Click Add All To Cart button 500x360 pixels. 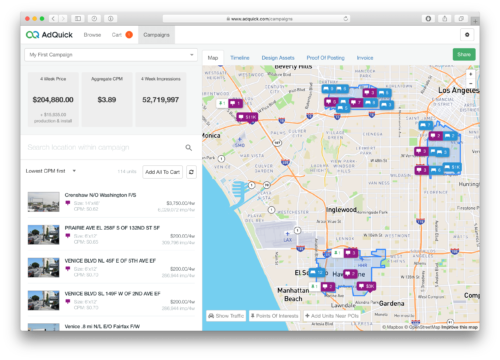click(x=162, y=172)
